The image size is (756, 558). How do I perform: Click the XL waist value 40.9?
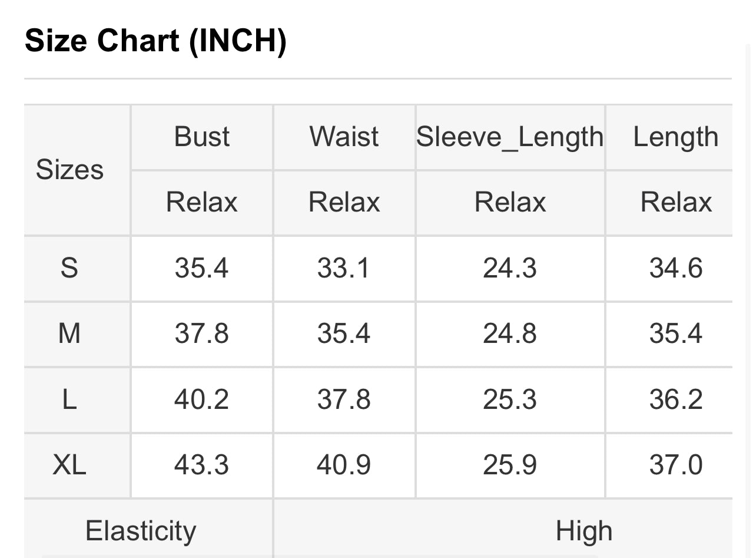[x=344, y=465]
